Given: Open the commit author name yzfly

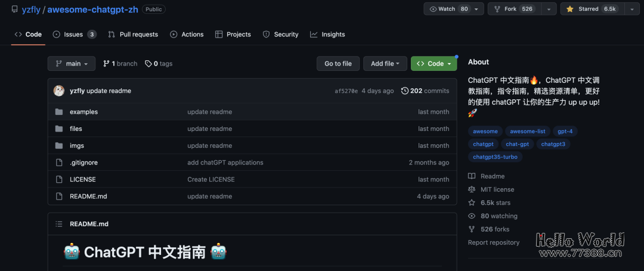Looking at the screenshot, I should point(77,91).
